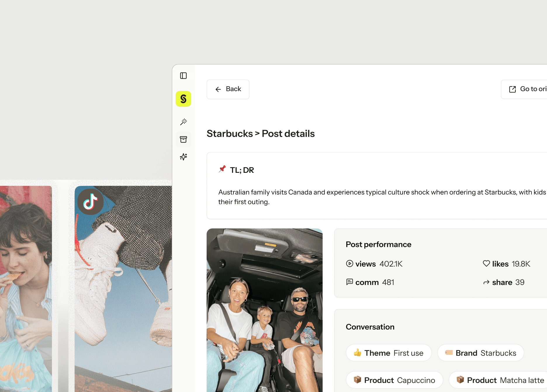547x392 pixels.
Task: Click the TL;DR pushpin icon
Action: [x=222, y=169]
